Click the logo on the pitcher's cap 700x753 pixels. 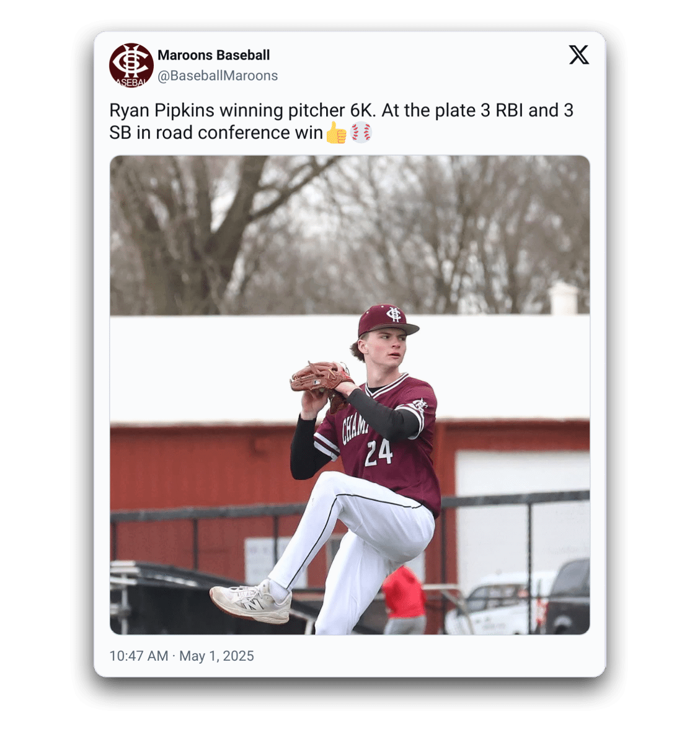[394, 314]
